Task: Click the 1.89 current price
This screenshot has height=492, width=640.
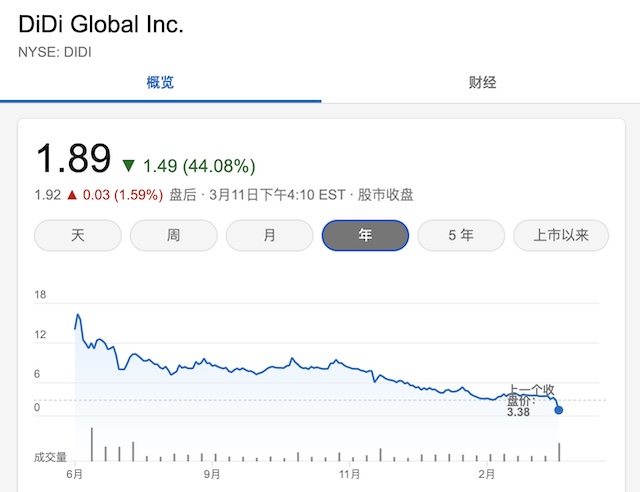Action: [x=73, y=159]
